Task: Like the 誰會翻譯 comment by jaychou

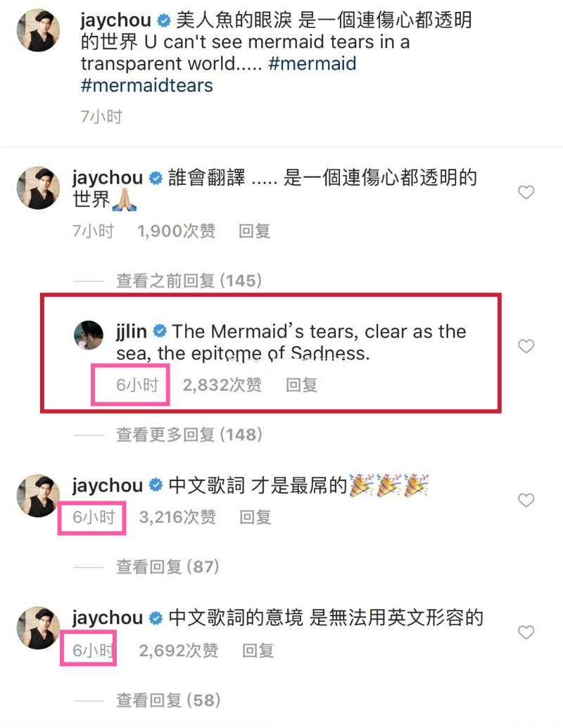Action: pos(526,192)
